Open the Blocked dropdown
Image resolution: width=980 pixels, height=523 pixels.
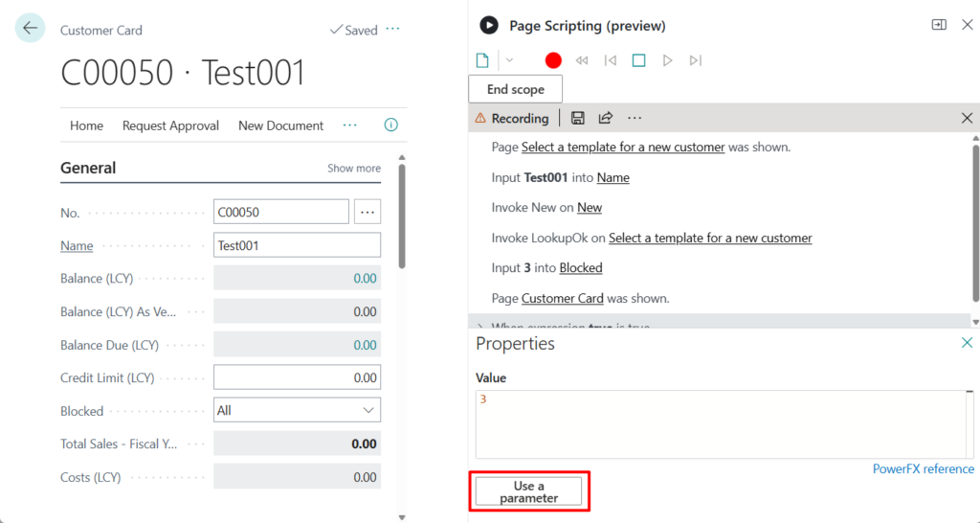coord(297,411)
